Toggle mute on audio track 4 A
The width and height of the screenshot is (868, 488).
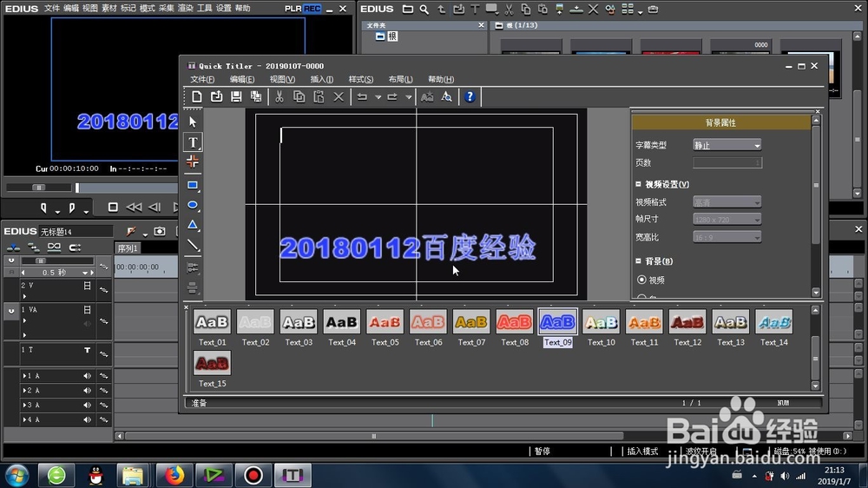click(x=87, y=420)
